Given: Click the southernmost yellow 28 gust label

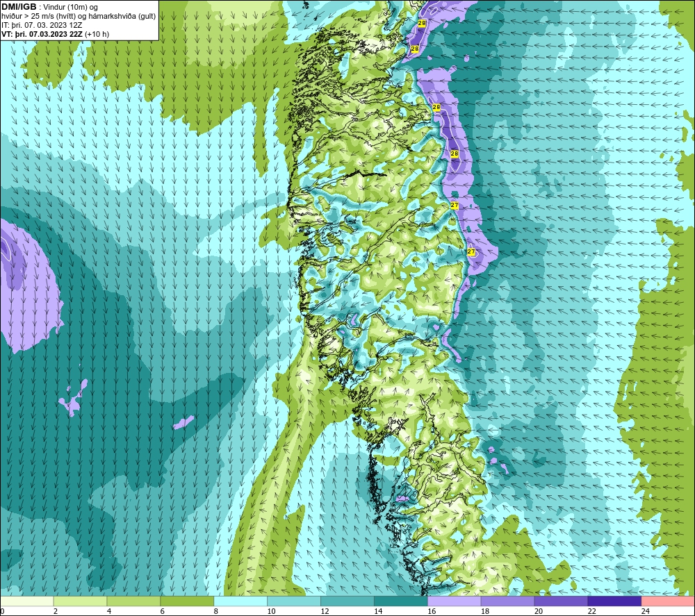Looking at the screenshot, I should coord(455,153).
